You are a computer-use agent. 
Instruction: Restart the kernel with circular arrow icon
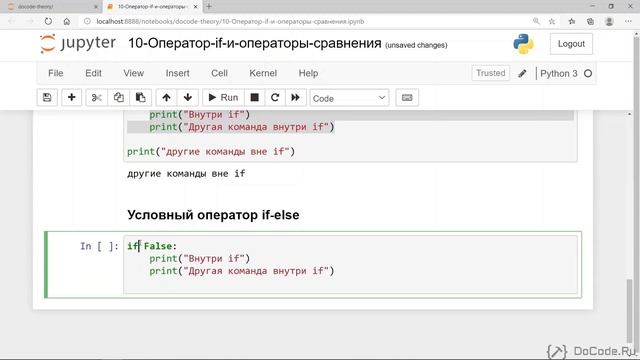pyautogui.click(x=275, y=98)
